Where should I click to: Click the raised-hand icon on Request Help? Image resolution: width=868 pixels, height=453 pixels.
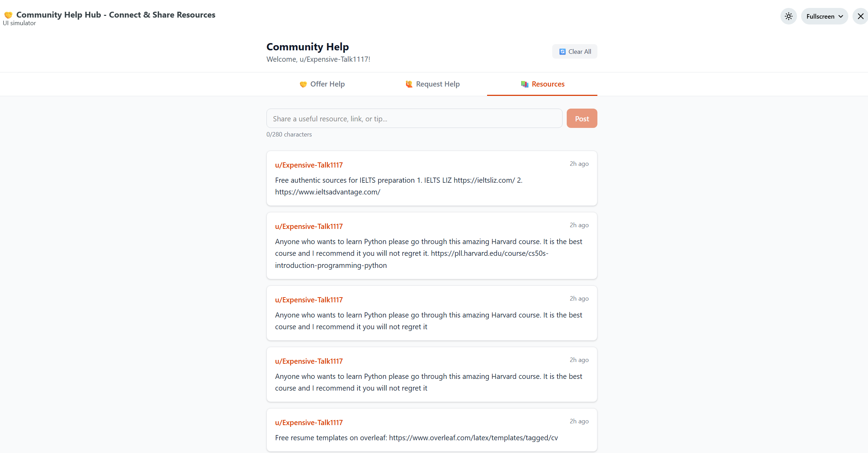tap(409, 84)
